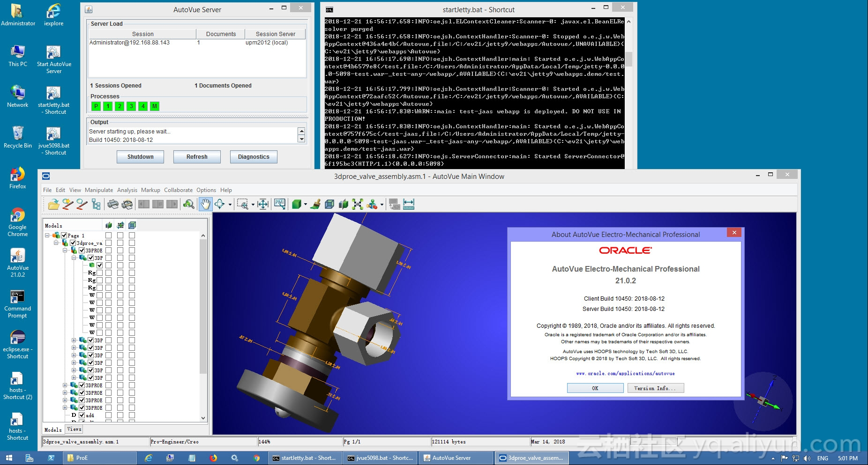Click the blue wireframe cube toolbar icon
This screenshot has height=465, width=868.
[329, 204]
